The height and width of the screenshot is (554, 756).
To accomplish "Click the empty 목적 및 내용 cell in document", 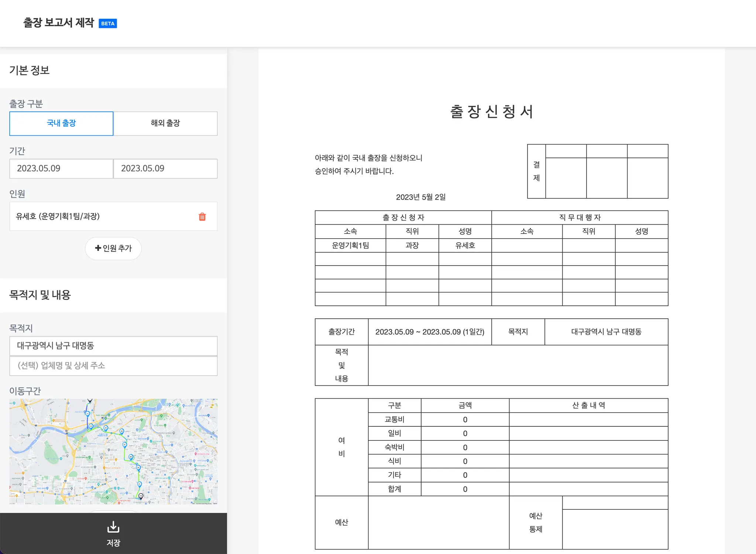I will pos(518,365).
